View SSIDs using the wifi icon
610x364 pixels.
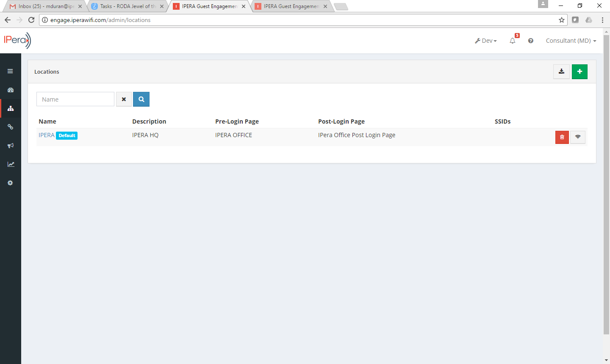point(578,137)
